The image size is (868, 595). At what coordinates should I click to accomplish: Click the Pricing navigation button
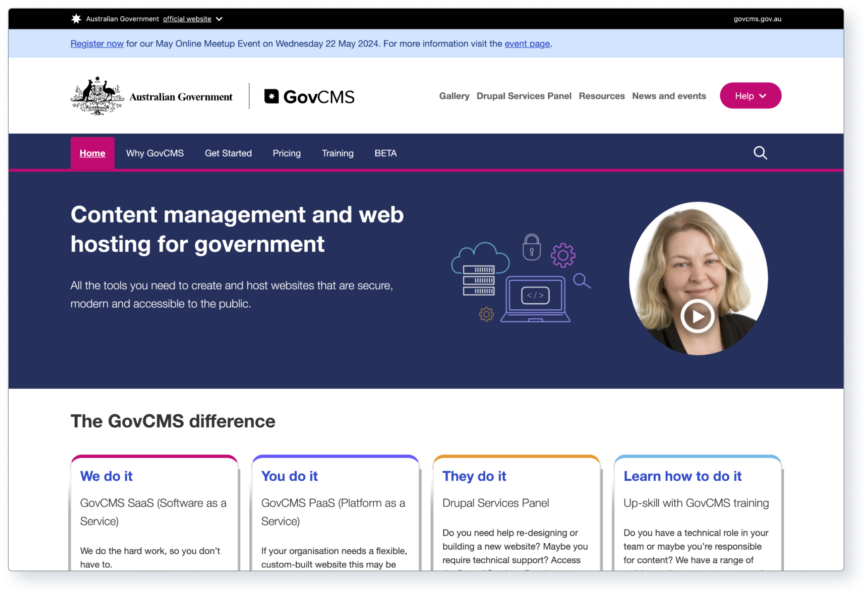[x=286, y=152]
